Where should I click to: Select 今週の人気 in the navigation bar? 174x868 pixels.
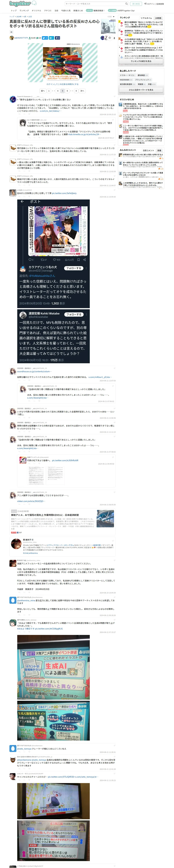pos(66,10)
